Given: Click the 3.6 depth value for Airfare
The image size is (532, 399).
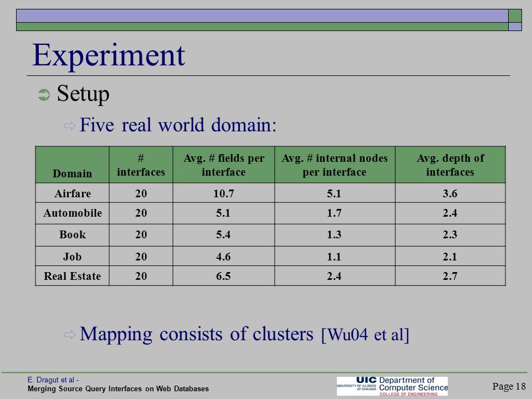Looking at the screenshot, I should coord(450,193).
